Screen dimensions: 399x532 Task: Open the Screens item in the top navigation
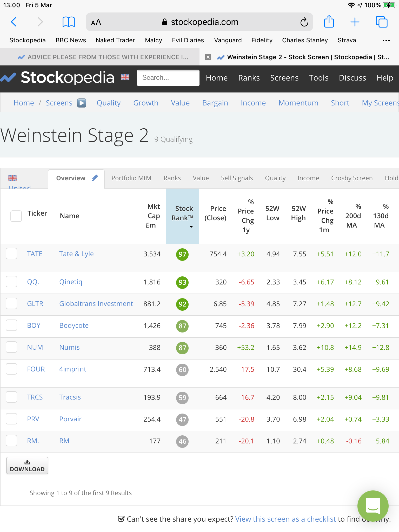(x=284, y=78)
